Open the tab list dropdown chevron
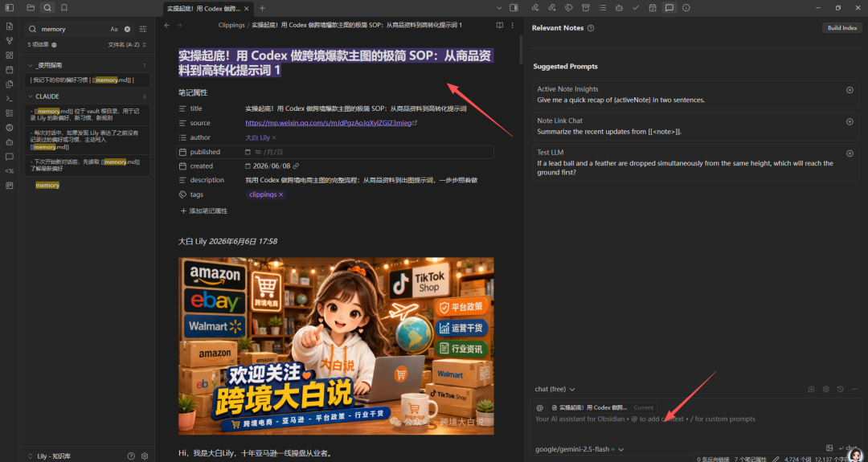This screenshot has width=868, height=462. [x=499, y=8]
